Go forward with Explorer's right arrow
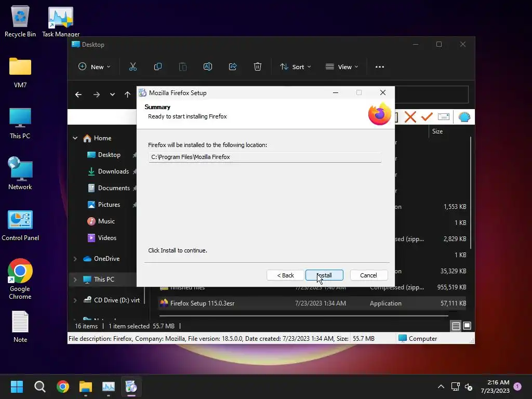This screenshot has height=399, width=532. click(x=97, y=95)
